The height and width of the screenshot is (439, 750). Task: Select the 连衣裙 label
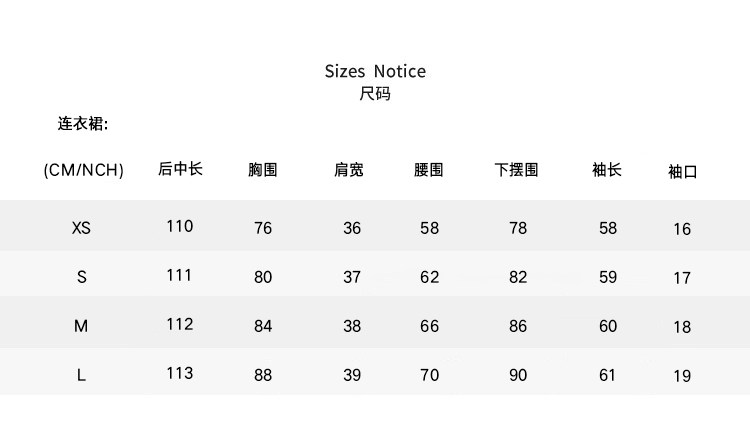tap(82, 125)
